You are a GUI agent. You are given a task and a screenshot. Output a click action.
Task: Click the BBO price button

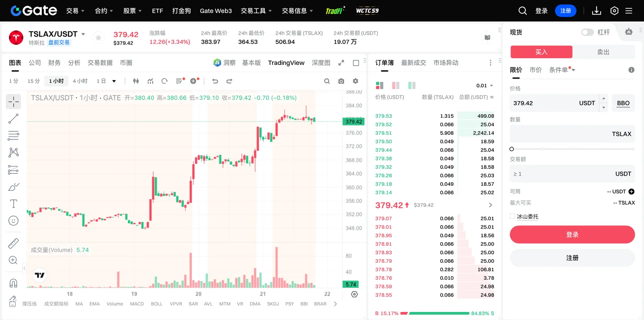point(623,103)
